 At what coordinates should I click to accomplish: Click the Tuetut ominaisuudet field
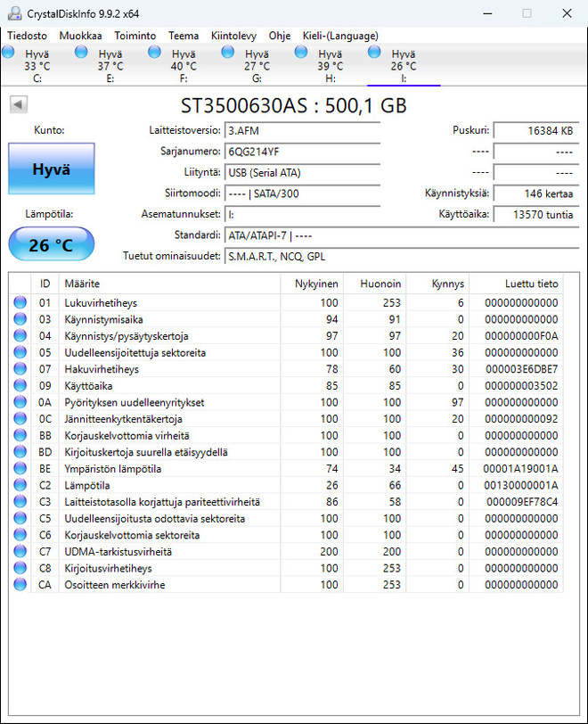pos(402,256)
